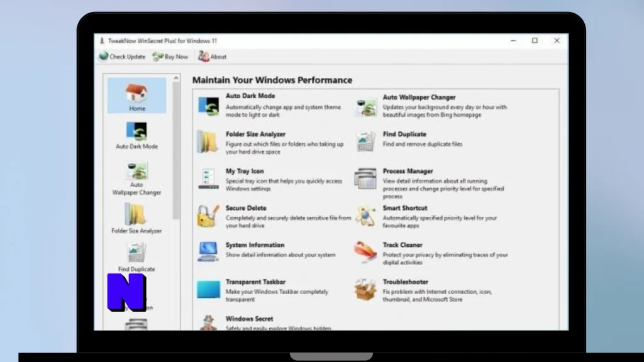Image resolution: width=644 pixels, height=362 pixels.
Task: Click the My Tray Icon icon
Action: pos(208,178)
